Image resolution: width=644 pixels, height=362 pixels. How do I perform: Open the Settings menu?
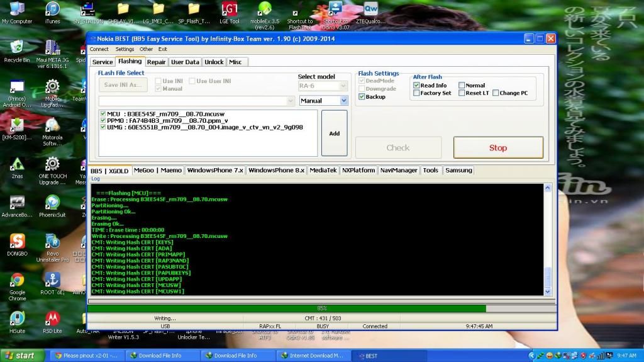click(x=125, y=49)
